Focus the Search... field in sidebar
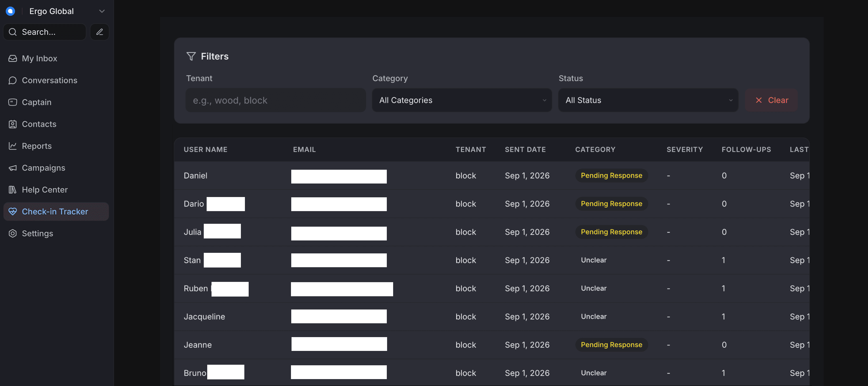This screenshot has width=868, height=386. click(45, 32)
